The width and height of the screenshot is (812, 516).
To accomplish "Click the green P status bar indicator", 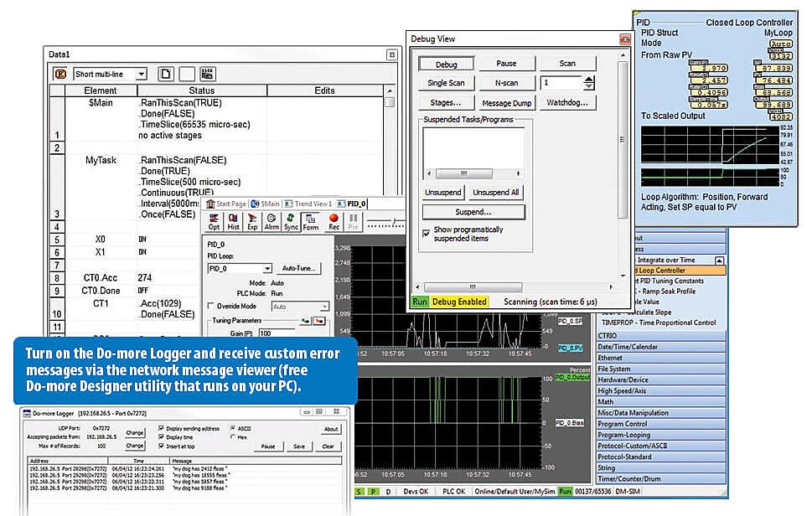I will point(373,492).
